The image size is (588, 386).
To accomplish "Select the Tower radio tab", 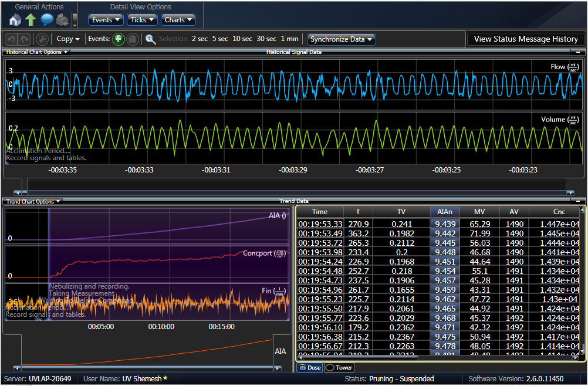I will click(x=339, y=368).
